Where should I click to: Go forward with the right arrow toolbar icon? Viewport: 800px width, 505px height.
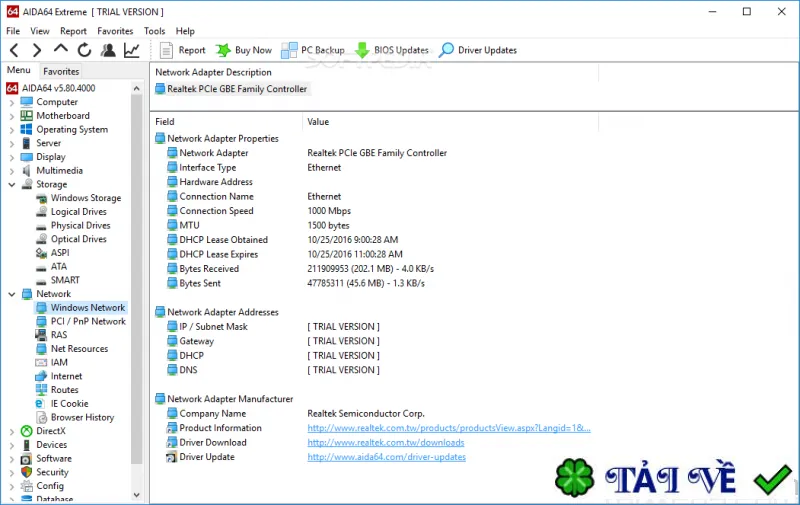tap(37, 50)
